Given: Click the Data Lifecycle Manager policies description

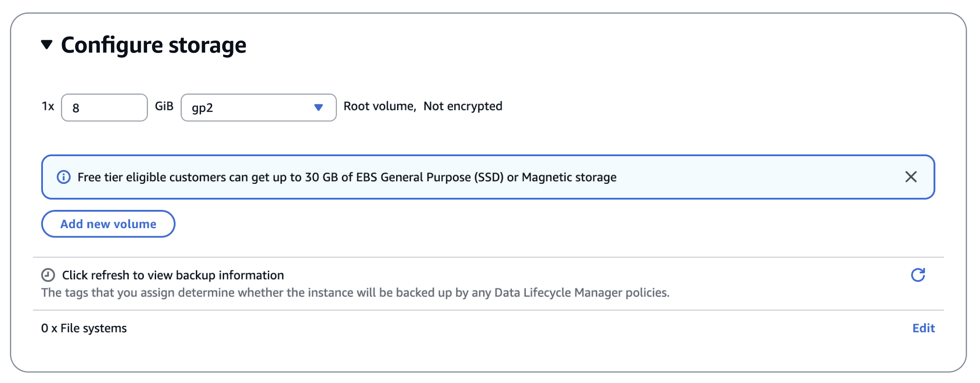Looking at the screenshot, I should click(355, 293).
